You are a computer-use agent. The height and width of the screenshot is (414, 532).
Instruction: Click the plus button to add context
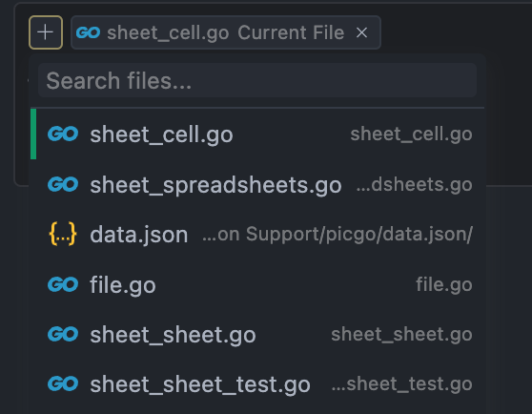tap(46, 32)
